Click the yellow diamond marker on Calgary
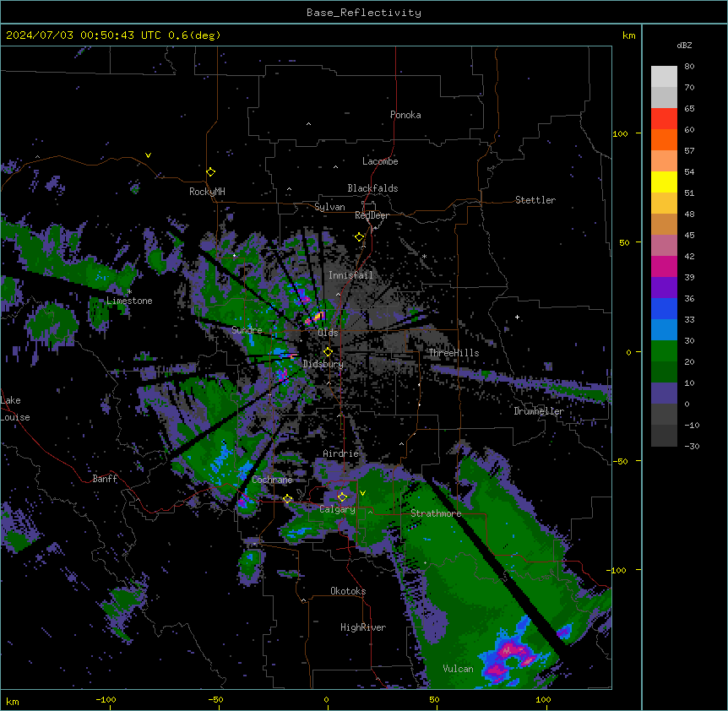The image size is (728, 711). [x=342, y=497]
